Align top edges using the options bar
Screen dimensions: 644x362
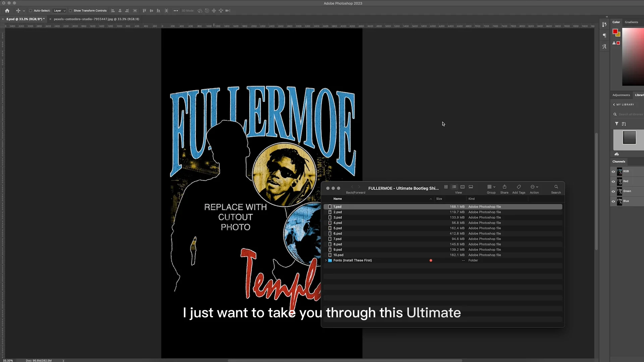[x=144, y=10]
